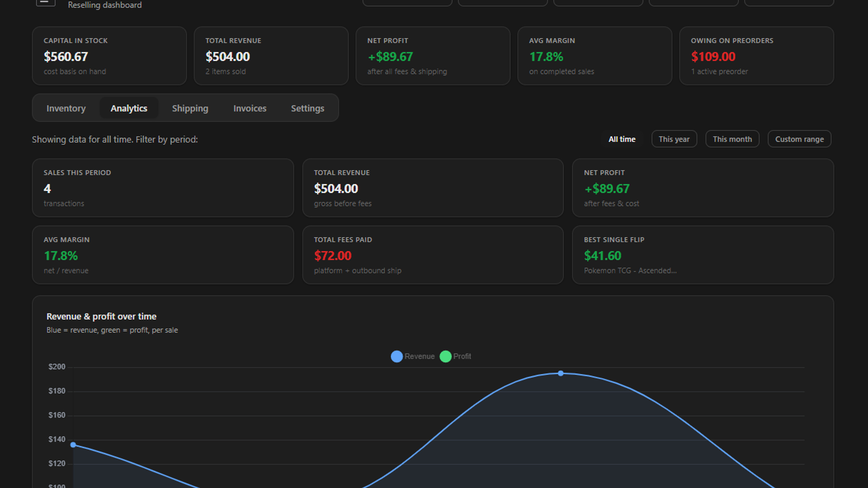The image size is (868, 488).
Task: Select the All time period filter
Action: click(622, 139)
